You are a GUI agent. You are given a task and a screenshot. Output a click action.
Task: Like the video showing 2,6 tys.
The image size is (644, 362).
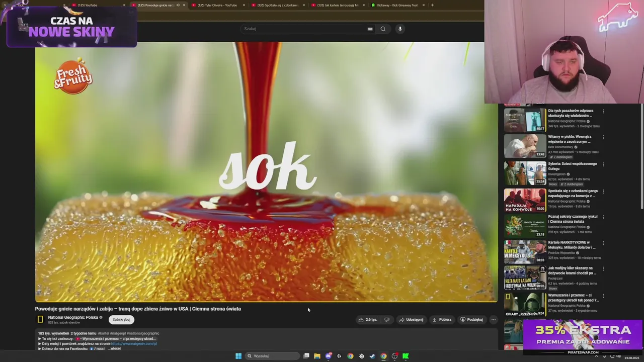[368, 319]
